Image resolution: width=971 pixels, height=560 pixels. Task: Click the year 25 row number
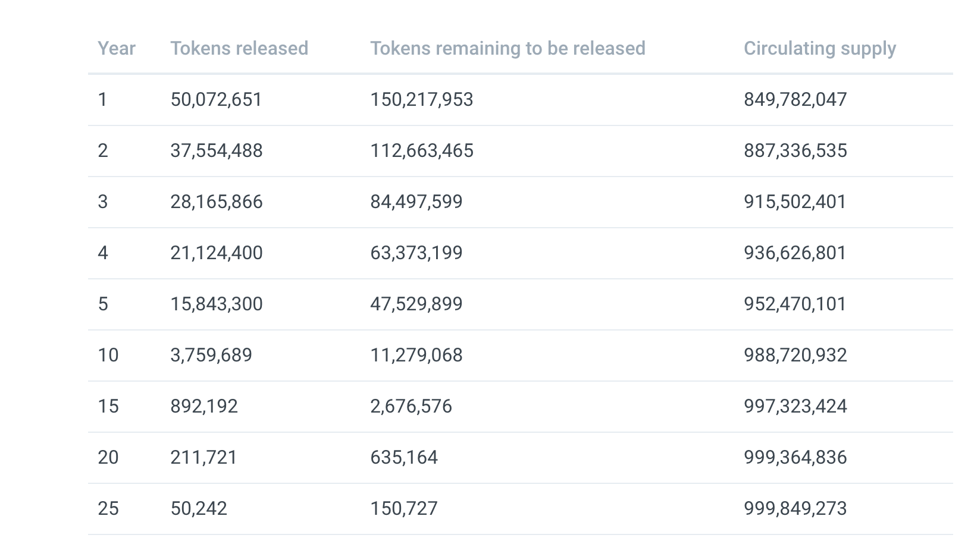point(108,508)
